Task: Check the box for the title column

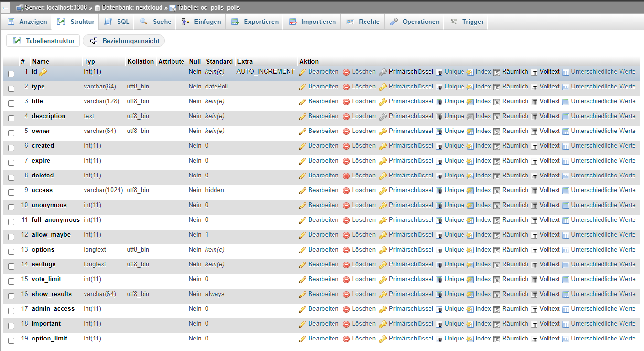Action: click(x=11, y=103)
